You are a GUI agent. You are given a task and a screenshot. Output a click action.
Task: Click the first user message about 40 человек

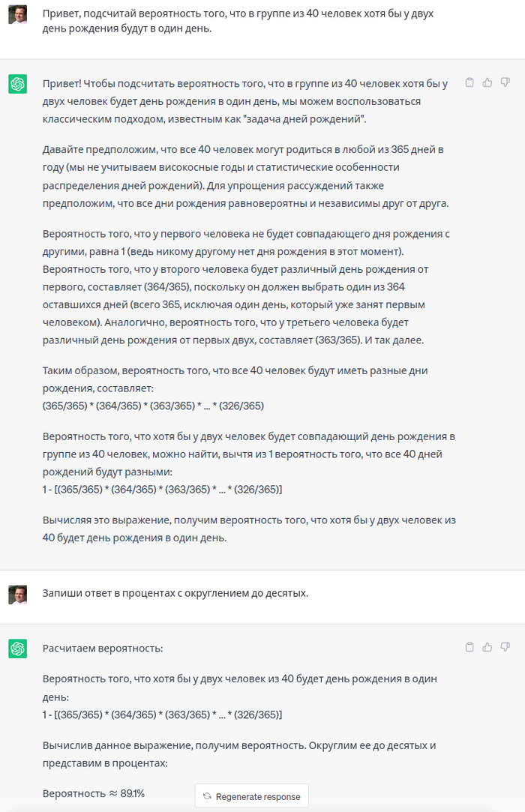coord(238,22)
